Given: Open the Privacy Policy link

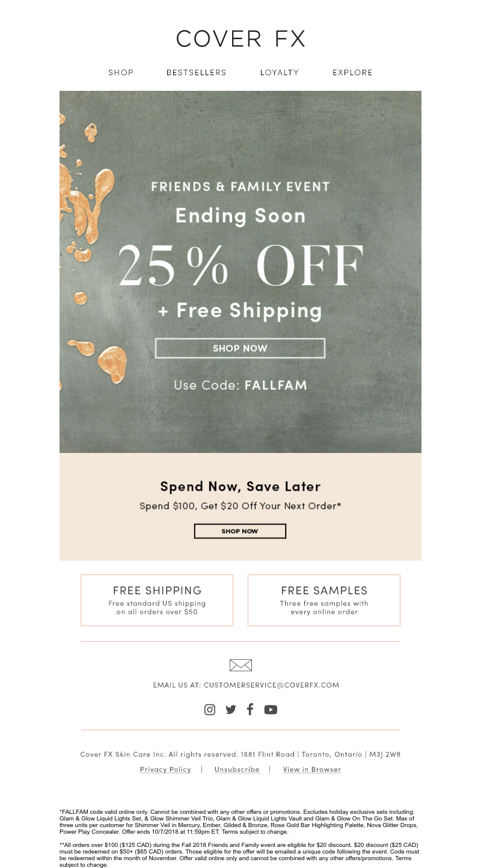Looking at the screenshot, I should point(165,770).
